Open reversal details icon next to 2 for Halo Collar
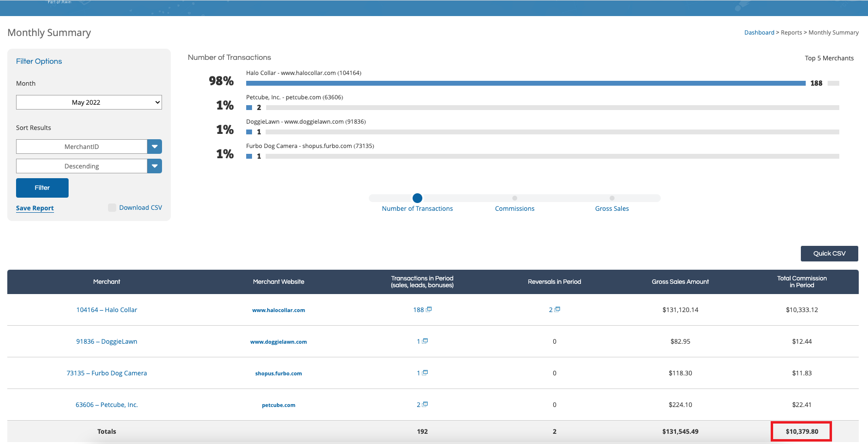Viewport: 868px width, 444px height. [x=558, y=309]
